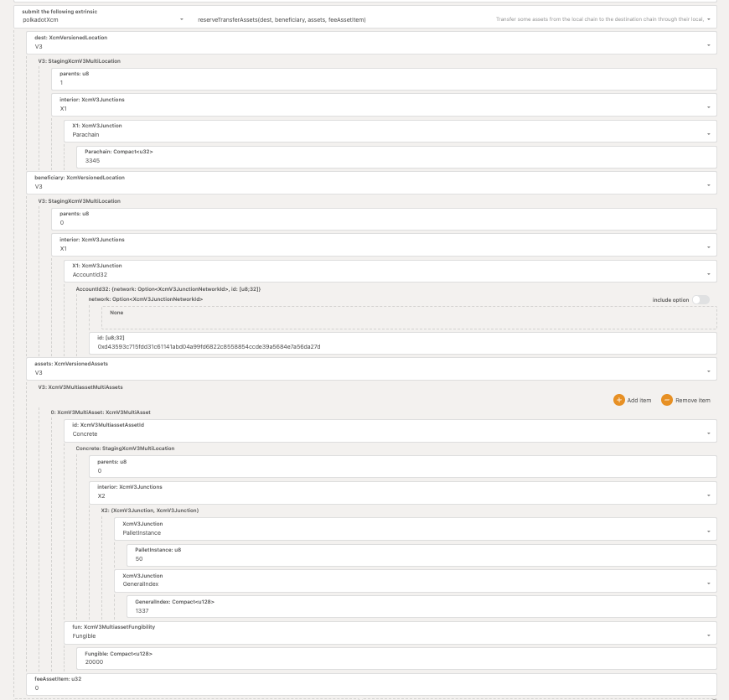Click the Add item plus icon

(x=619, y=400)
